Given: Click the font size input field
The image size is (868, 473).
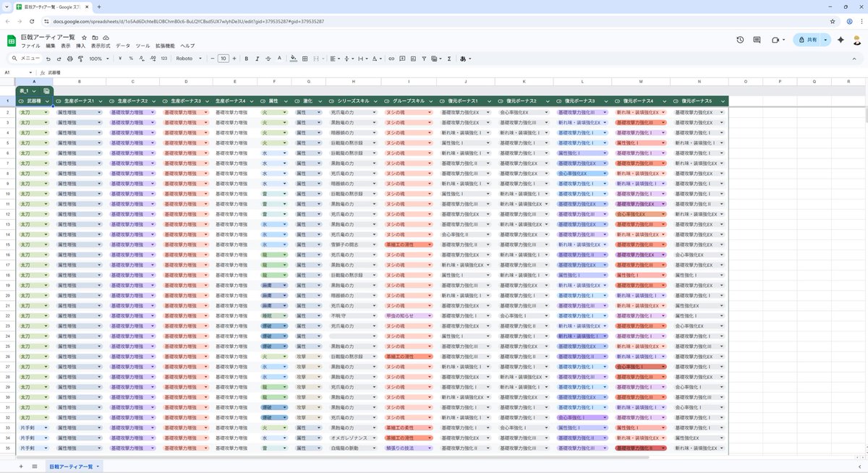Looking at the screenshot, I should tap(224, 59).
